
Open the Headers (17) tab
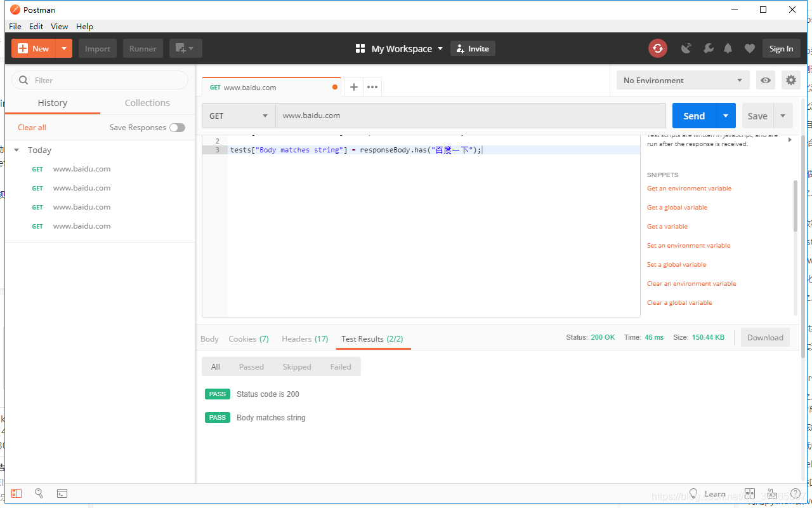(304, 338)
